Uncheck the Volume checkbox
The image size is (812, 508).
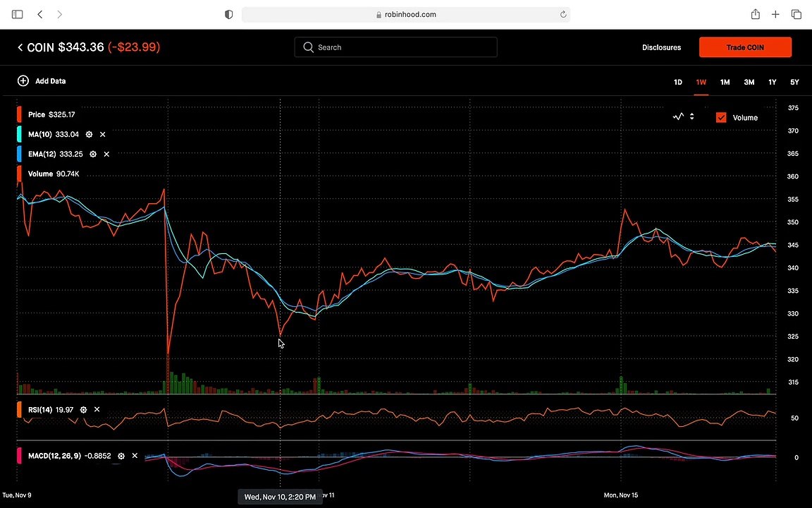point(721,118)
